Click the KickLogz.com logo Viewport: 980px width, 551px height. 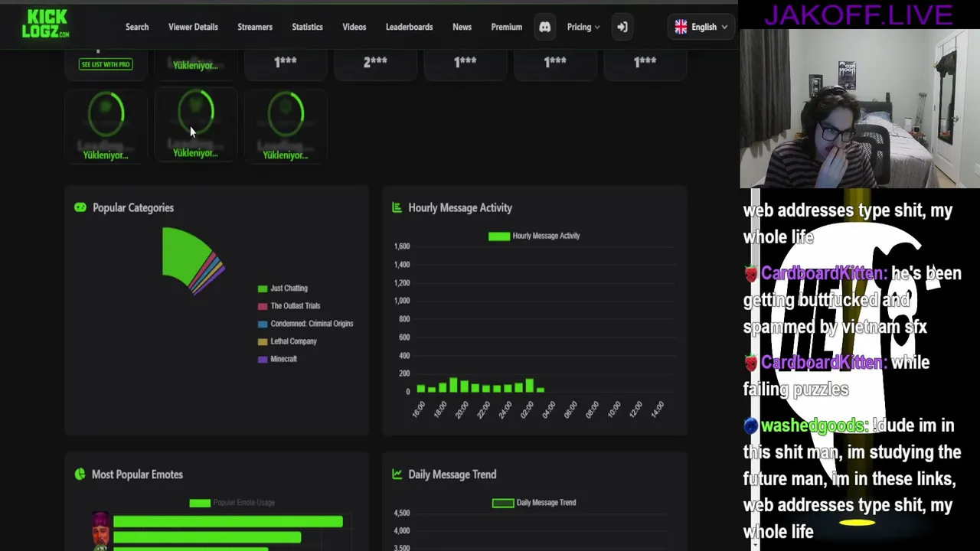(x=45, y=24)
